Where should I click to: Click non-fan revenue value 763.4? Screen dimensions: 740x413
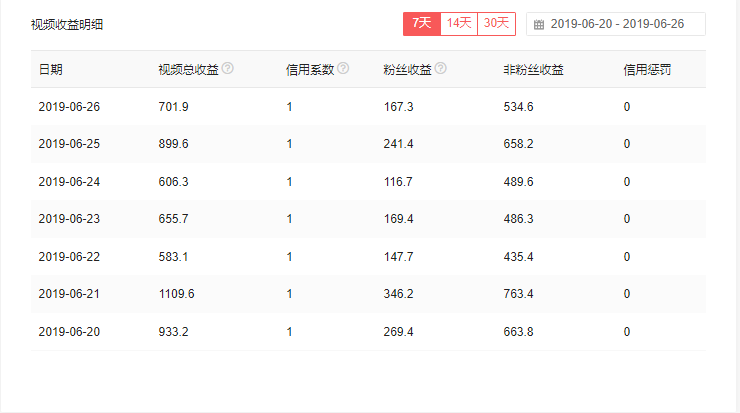coord(518,294)
